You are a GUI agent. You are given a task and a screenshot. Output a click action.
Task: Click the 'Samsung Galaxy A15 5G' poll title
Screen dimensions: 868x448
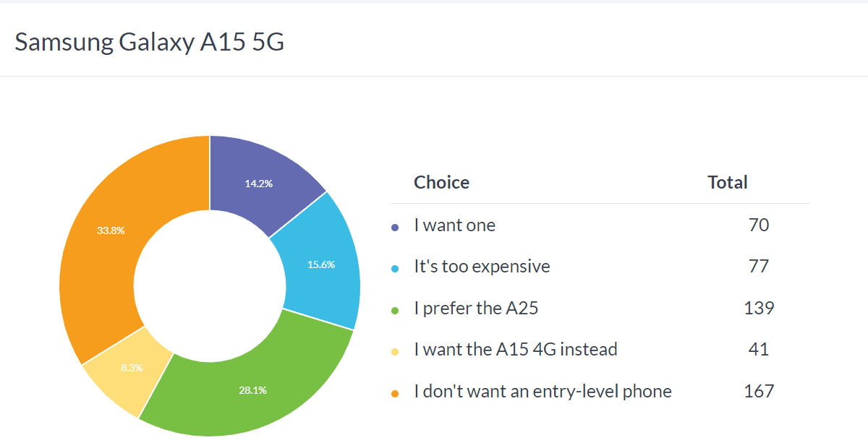click(150, 42)
